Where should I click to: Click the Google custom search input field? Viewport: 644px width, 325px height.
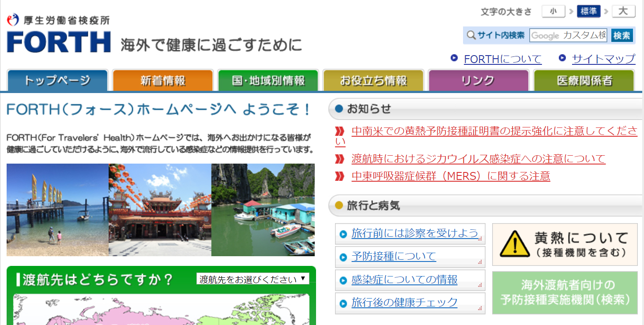[569, 35]
